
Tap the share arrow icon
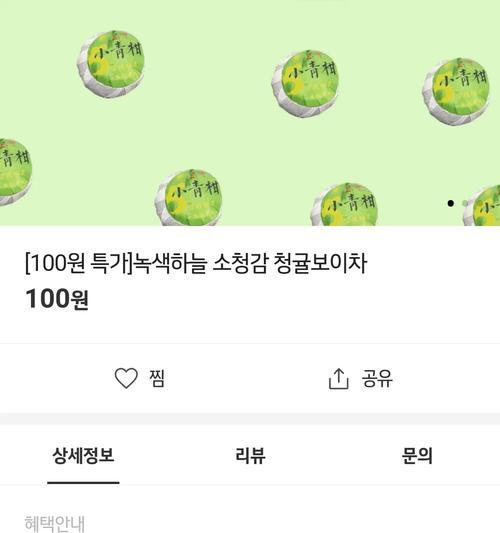point(338,378)
